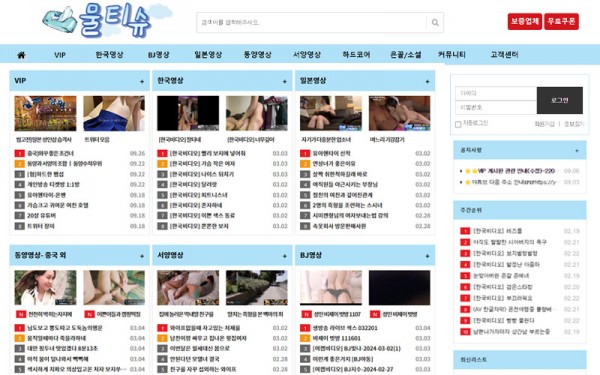Open the 회원가입 sign-up link
The height and width of the screenshot is (375, 600).
pos(545,124)
